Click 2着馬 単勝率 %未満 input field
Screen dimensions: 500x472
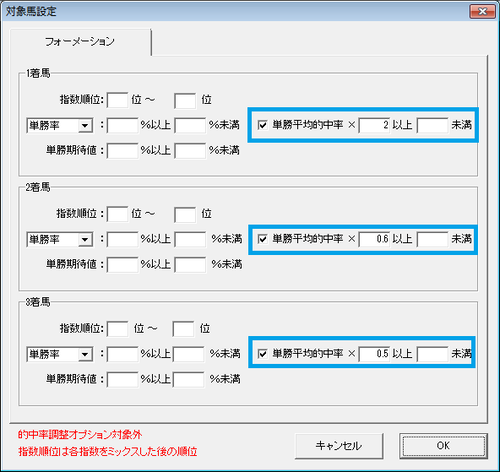tap(190, 239)
